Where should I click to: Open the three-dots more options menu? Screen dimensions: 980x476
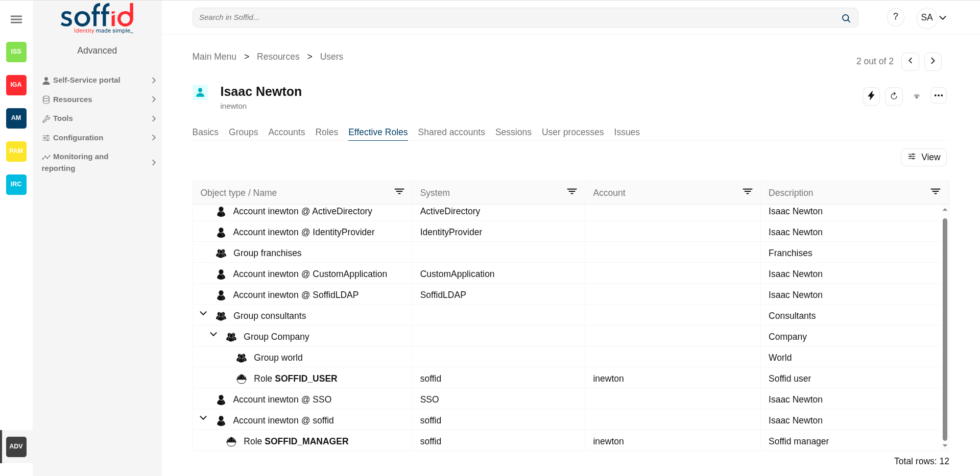coord(939,96)
